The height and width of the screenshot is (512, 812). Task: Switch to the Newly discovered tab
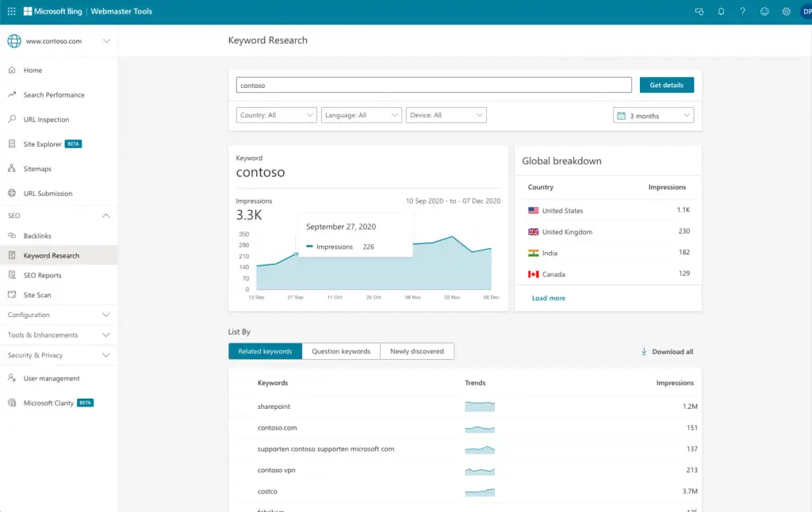click(417, 351)
